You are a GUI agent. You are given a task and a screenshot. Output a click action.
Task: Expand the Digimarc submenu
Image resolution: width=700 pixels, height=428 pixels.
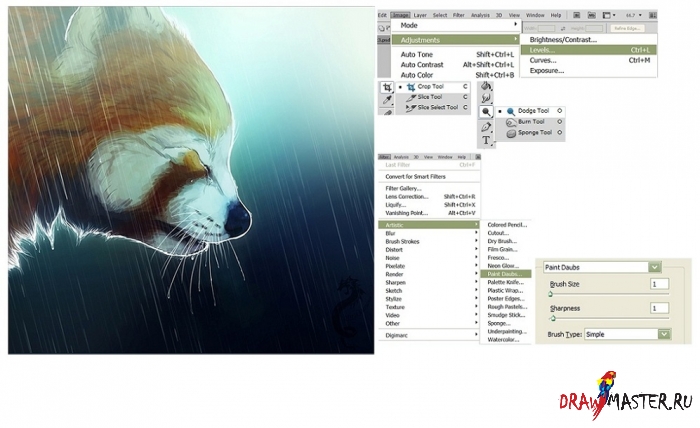point(429,335)
